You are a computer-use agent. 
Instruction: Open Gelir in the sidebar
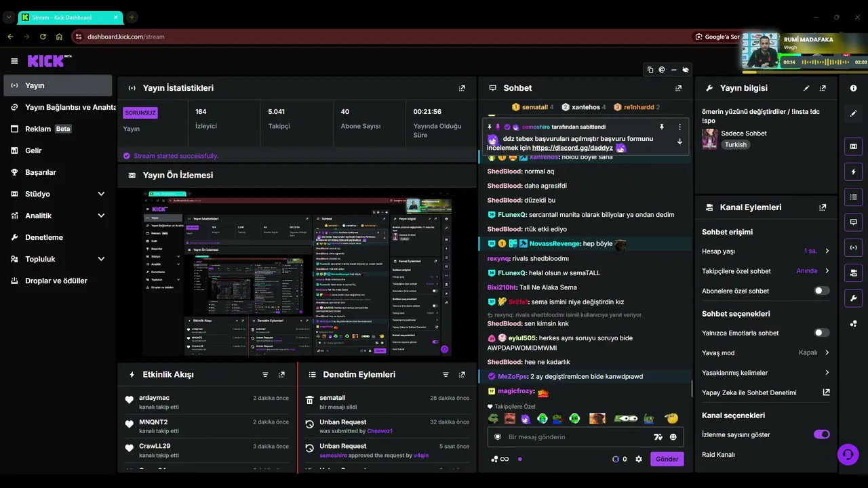[58, 150]
